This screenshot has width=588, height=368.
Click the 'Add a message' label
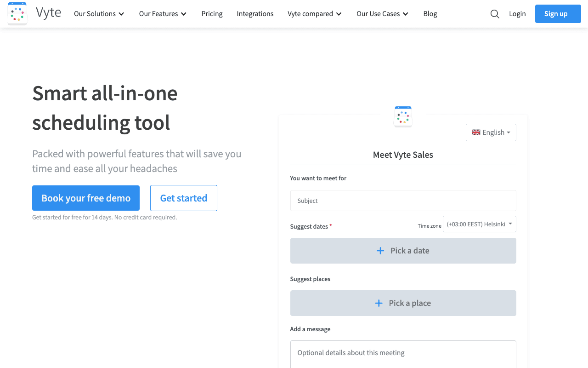(x=310, y=329)
